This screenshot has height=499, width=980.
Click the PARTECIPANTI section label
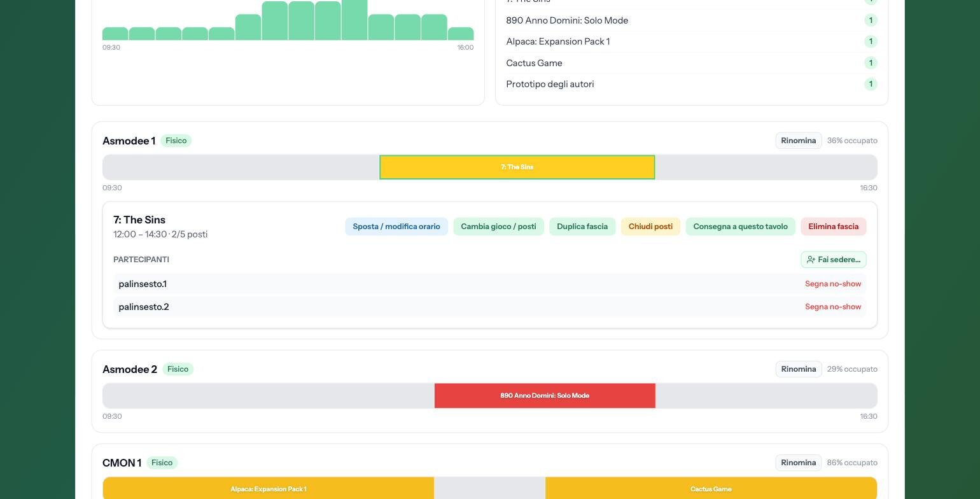tap(141, 260)
